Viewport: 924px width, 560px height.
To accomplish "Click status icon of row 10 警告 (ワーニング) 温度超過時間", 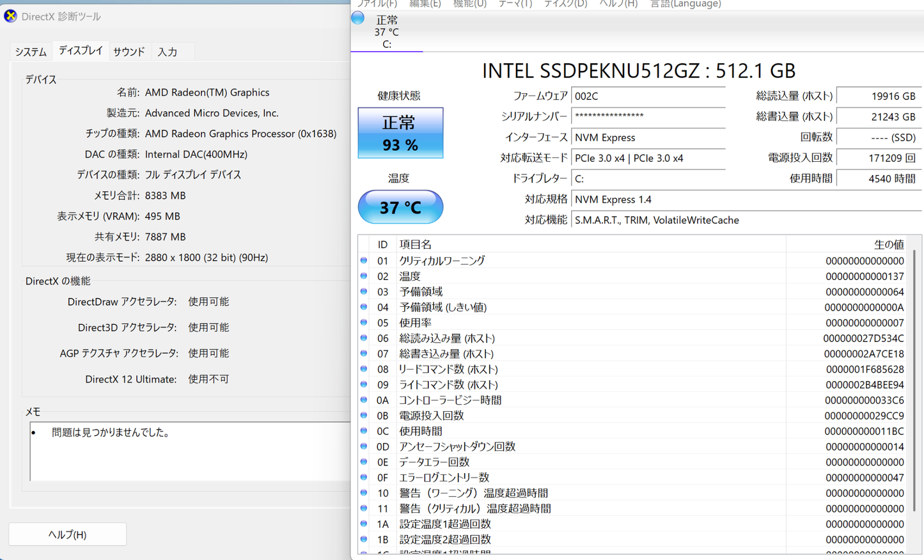I will tap(364, 493).
